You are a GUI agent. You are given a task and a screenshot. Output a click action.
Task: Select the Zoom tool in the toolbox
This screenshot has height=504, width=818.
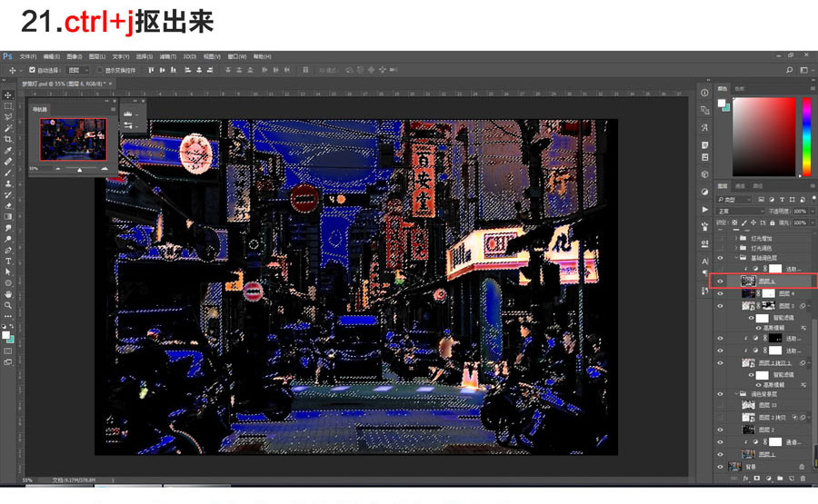8,305
